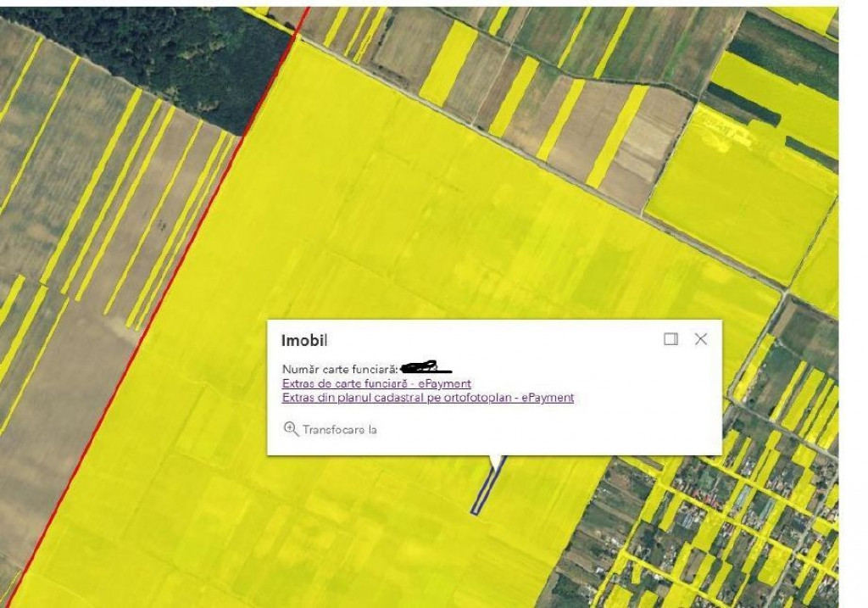Maximize the Imobil popup window

670,339
